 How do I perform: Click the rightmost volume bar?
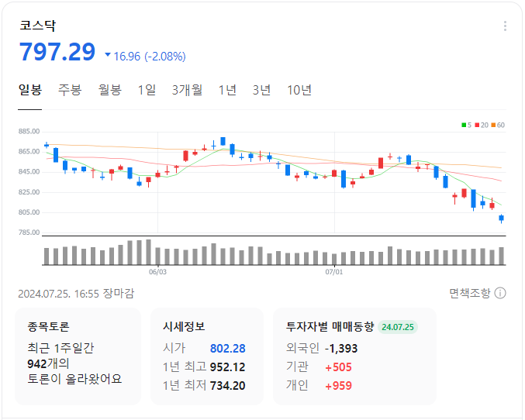pos(501,256)
